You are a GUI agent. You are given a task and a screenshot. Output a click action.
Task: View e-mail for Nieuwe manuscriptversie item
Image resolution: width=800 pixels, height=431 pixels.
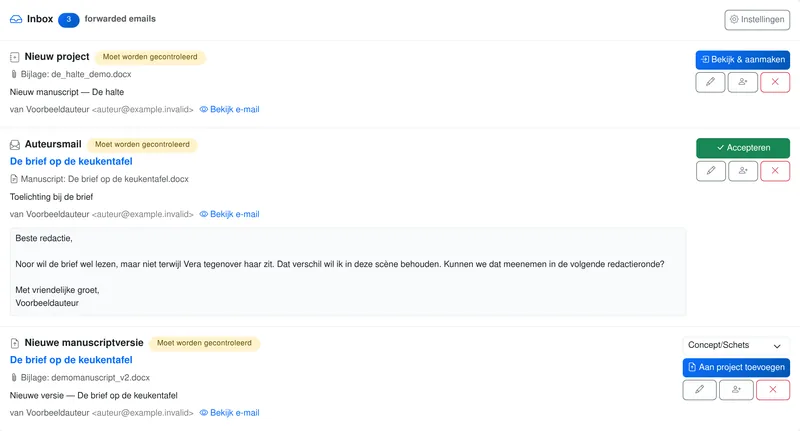coord(229,413)
